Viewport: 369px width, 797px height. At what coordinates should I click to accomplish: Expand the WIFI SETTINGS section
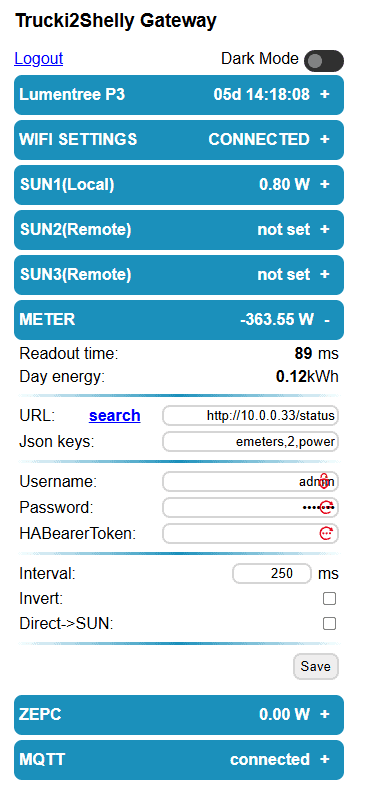point(179,140)
